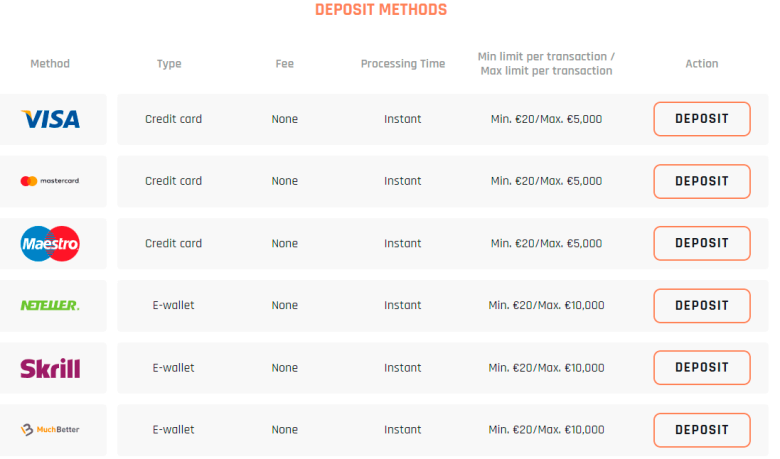Click the Fee column header
Viewport: 780px width, 459px height.
pyautogui.click(x=284, y=63)
